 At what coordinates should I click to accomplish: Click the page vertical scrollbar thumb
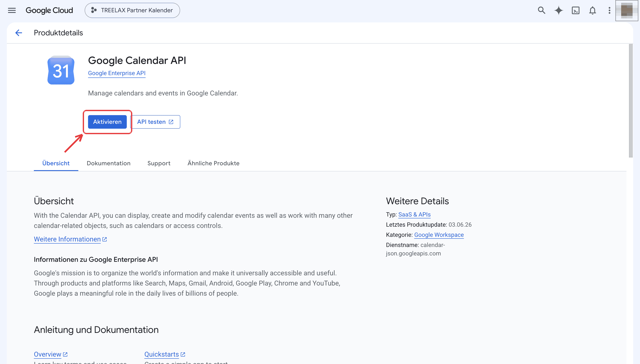631,101
